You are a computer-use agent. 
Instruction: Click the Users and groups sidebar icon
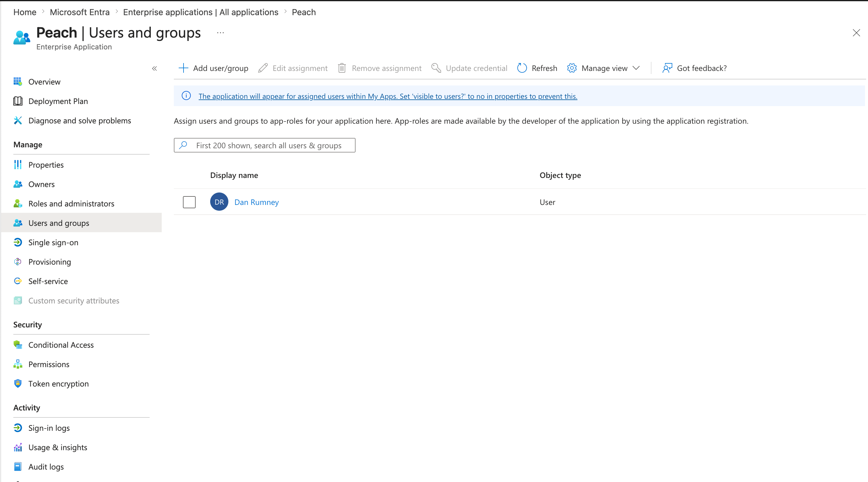tap(18, 223)
